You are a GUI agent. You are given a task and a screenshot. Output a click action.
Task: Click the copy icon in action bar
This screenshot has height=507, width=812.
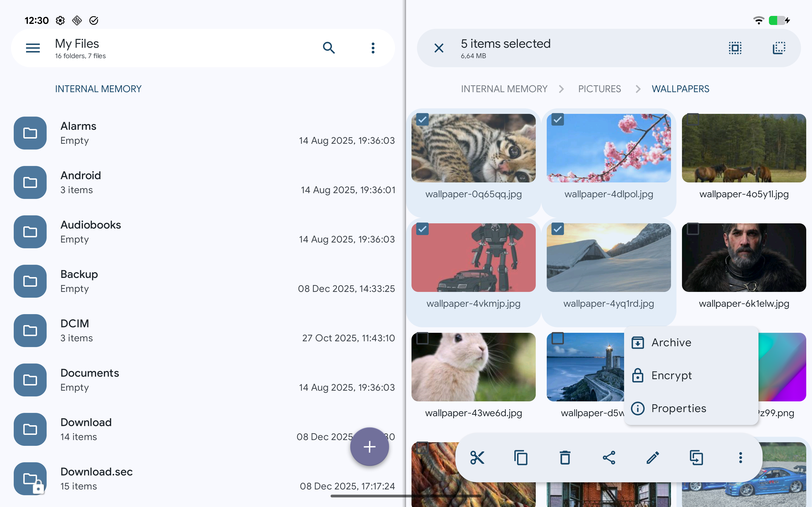[521, 457]
